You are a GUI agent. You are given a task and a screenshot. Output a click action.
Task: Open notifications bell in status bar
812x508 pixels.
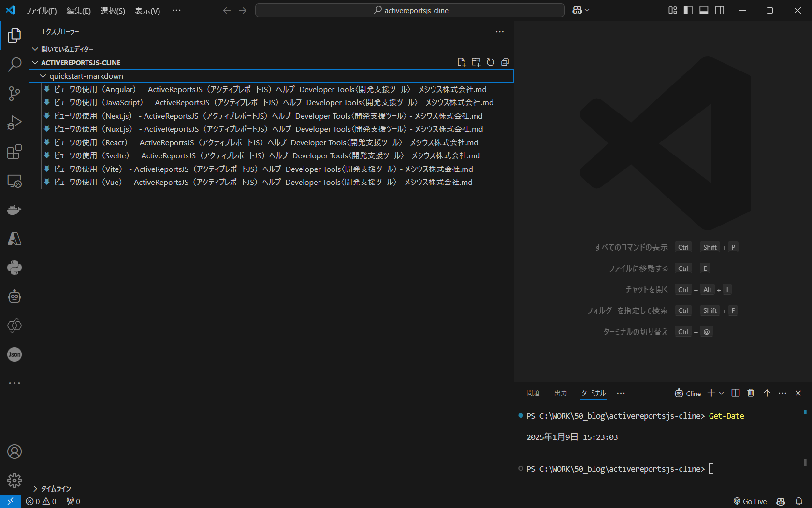click(799, 501)
